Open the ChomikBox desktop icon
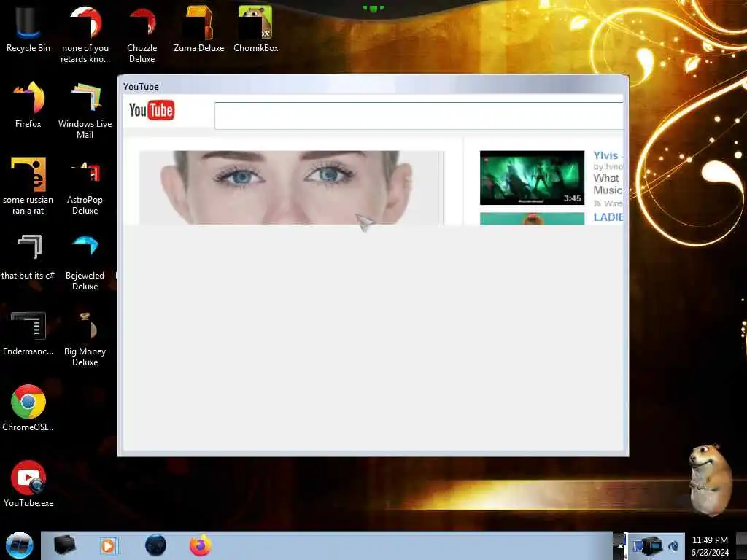747x560 pixels. pyautogui.click(x=256, y=29)
